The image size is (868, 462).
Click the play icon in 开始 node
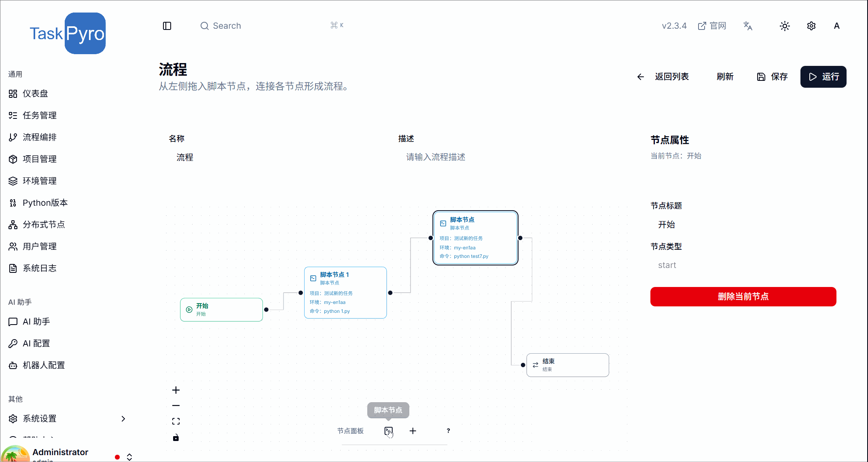[189, 310]
